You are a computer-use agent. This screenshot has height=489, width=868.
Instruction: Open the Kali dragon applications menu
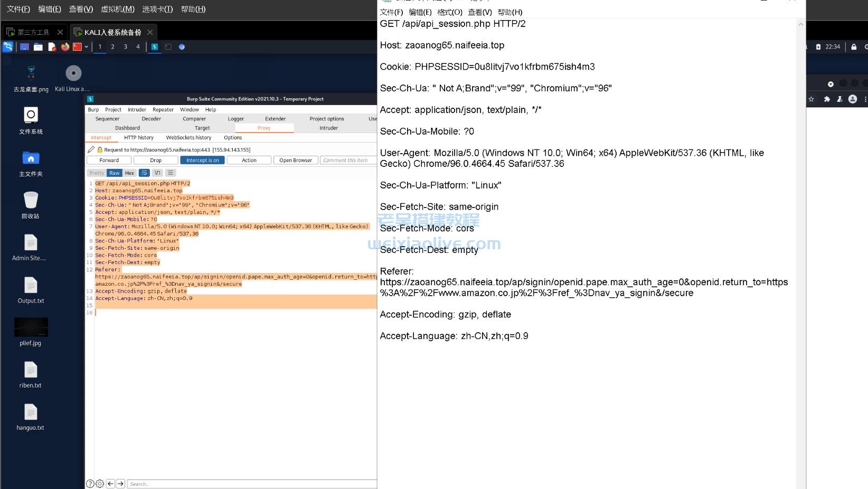[x=8, y=47]
